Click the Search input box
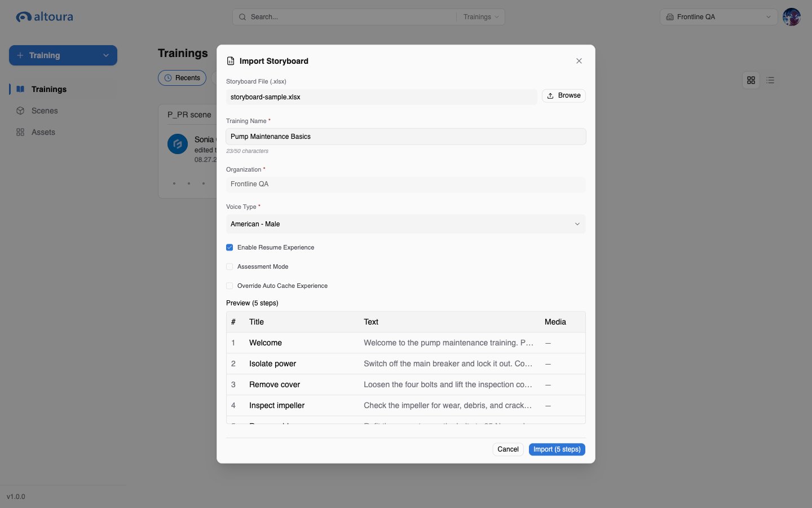The width and height of the screenshot is (812, 508). [x=344, y=17]
